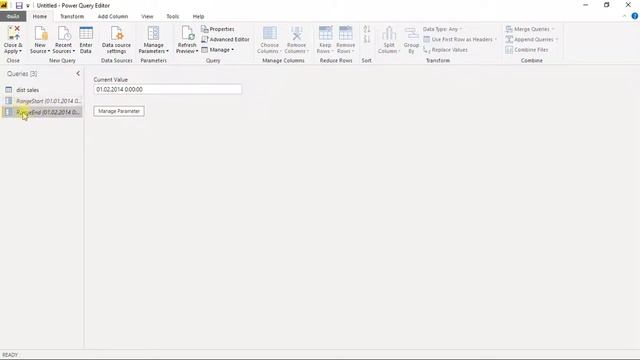The width and height of the screenshot is (640, 360).
Task: Click the Choose Columns icon
Action: pyautogui.click(x=269, y=33)
